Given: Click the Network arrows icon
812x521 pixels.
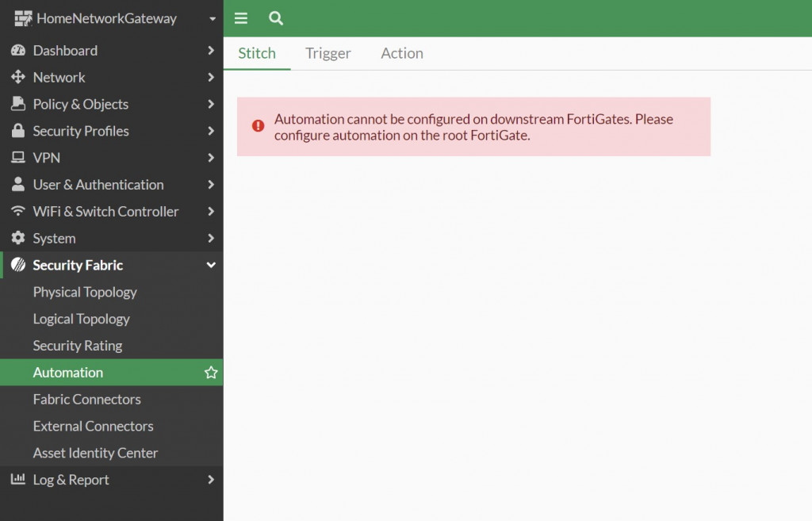Looking at the screenshot, I should coord(18,77).
